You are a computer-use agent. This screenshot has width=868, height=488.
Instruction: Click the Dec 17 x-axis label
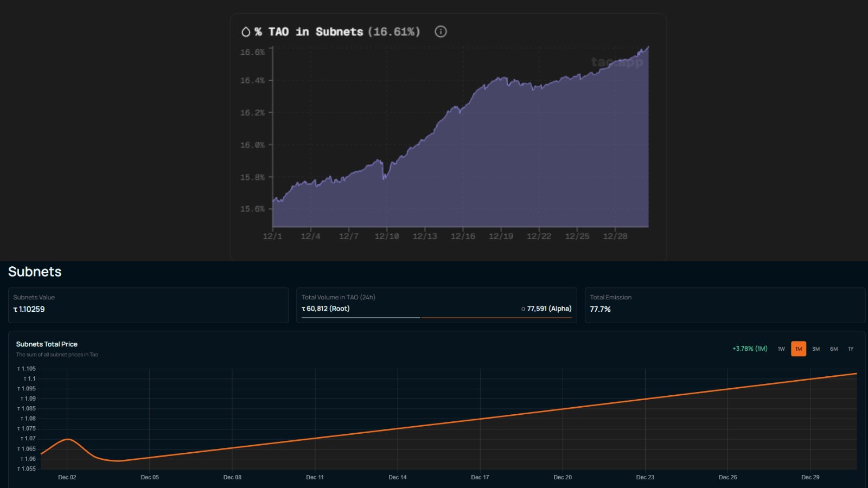pyautogui.click(x=480, y=477)
